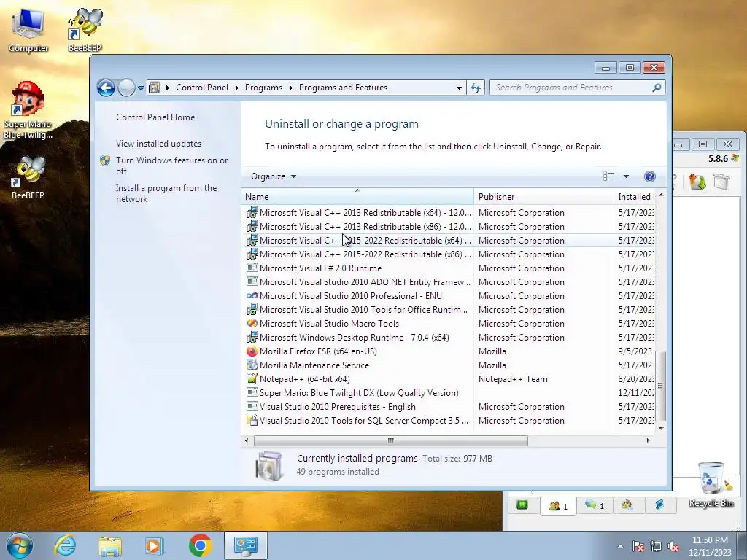Open the BeeBEEP users tab

[x=558, y=506]
